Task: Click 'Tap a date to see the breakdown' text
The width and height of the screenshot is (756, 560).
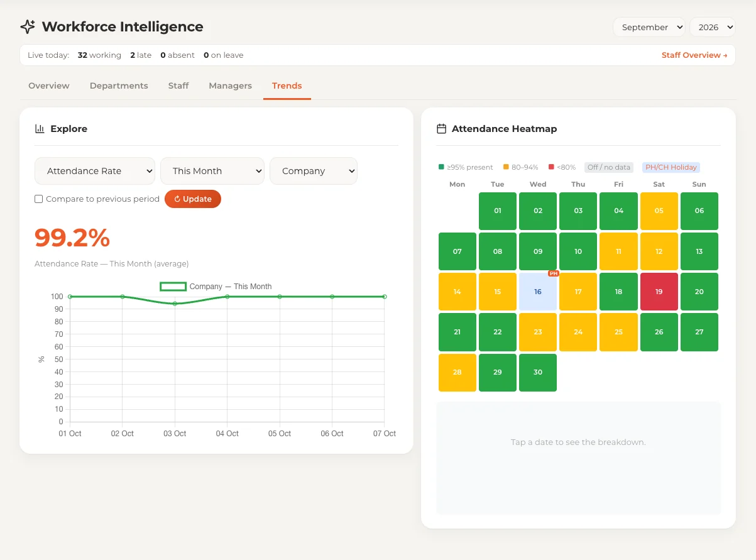Action: [x=578, y=442]
